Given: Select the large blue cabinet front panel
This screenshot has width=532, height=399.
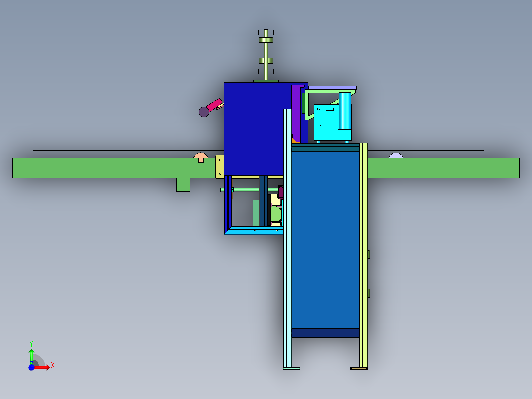Looking at the screenshot, I should tap(325, 239).
